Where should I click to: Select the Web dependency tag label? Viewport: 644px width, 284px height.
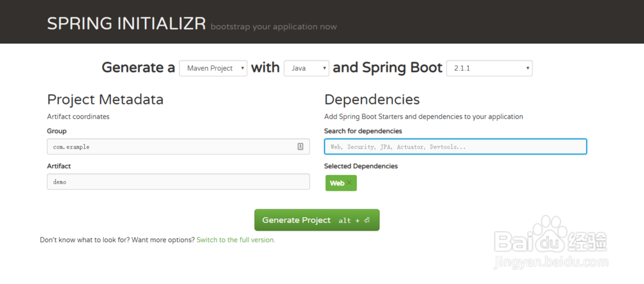pos(337,184)
